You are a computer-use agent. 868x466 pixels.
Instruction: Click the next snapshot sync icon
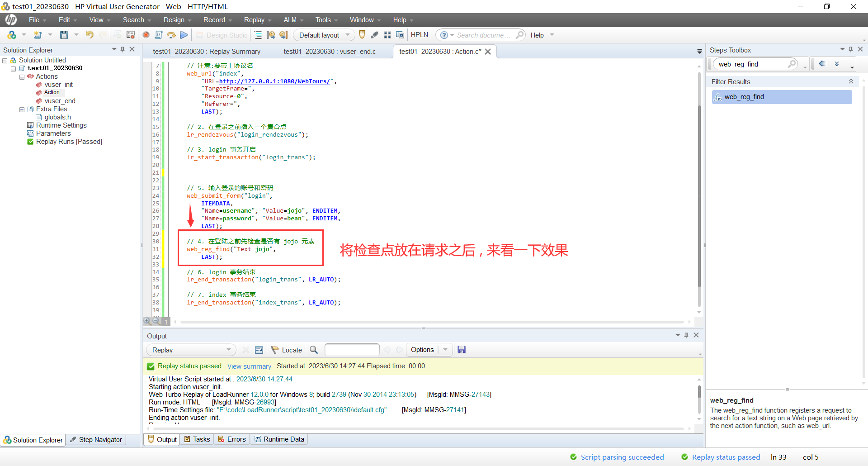coord(283,35)
